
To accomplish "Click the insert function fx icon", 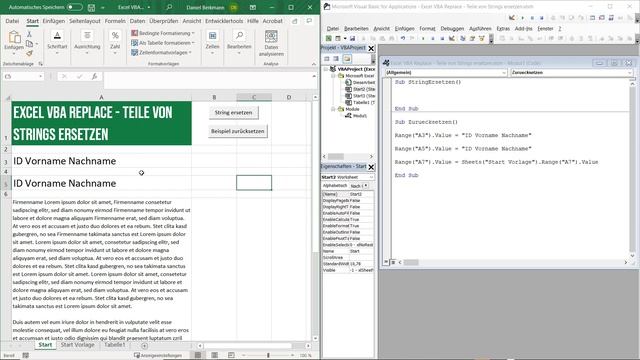I will (x=94, y=76).
